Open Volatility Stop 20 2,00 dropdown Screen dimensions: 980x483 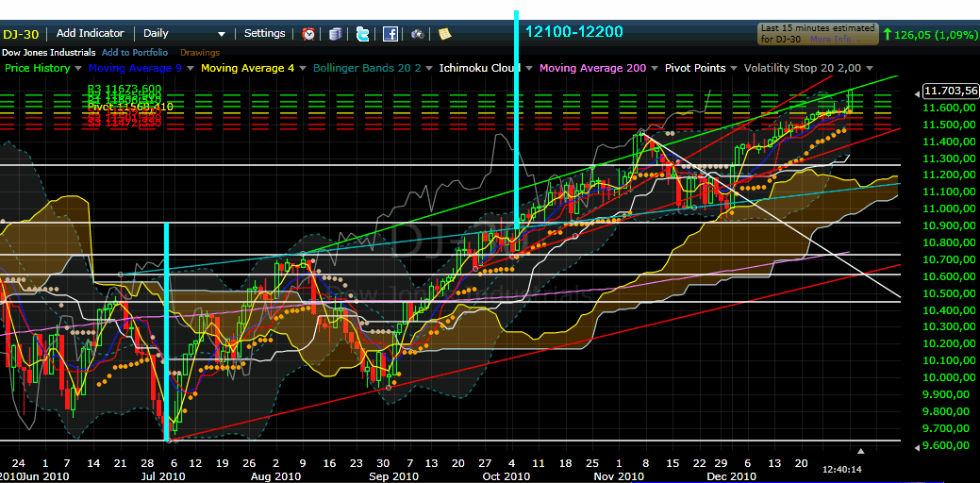869,69
